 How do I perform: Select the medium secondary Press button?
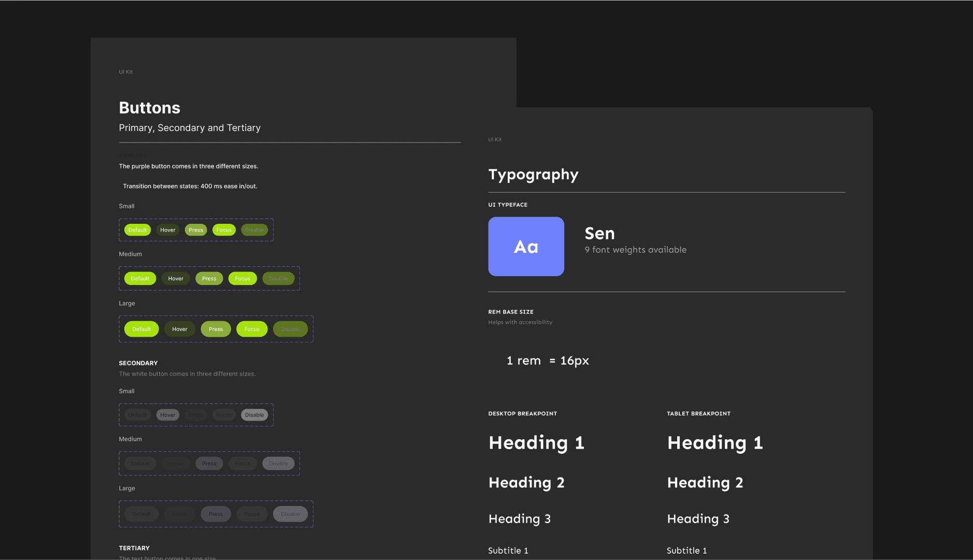click(209, 464)
